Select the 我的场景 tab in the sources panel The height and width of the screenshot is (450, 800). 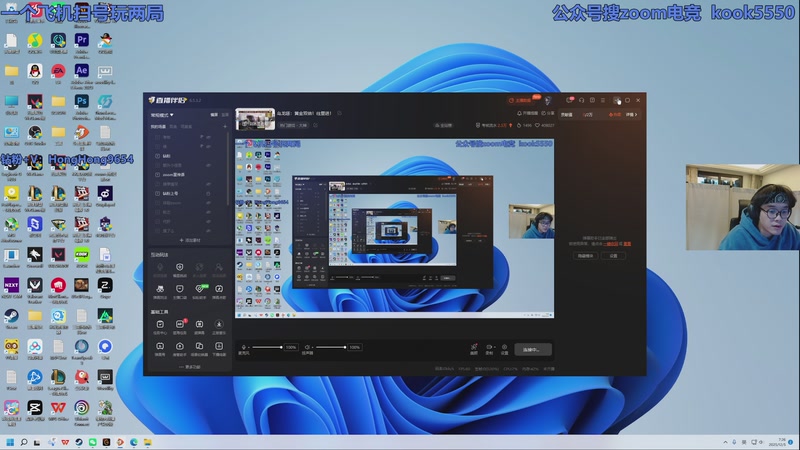(x=158, y=127)
